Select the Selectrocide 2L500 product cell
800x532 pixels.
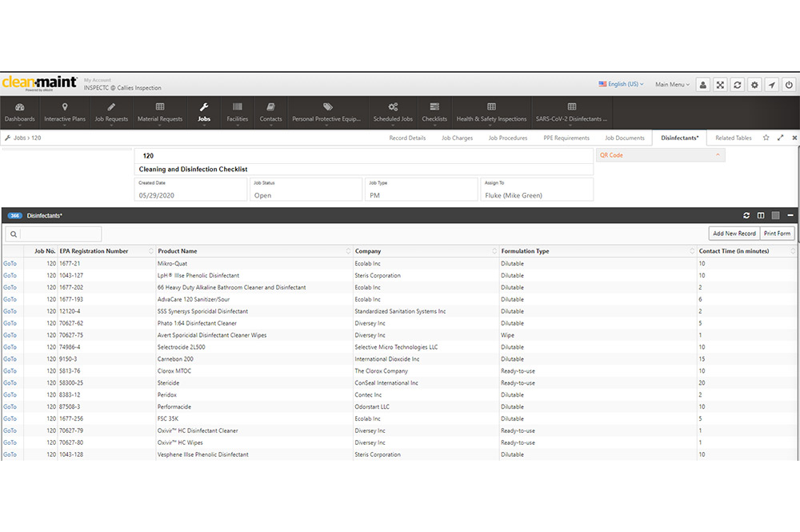pos(254,347)
